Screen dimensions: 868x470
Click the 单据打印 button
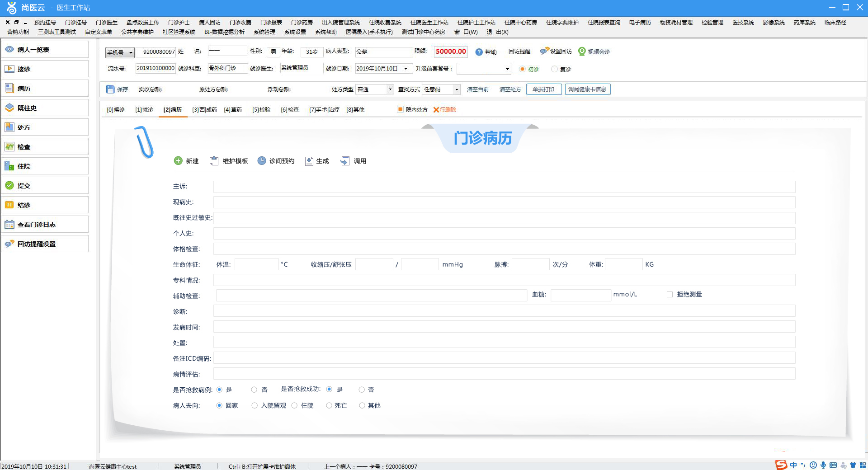544,89
